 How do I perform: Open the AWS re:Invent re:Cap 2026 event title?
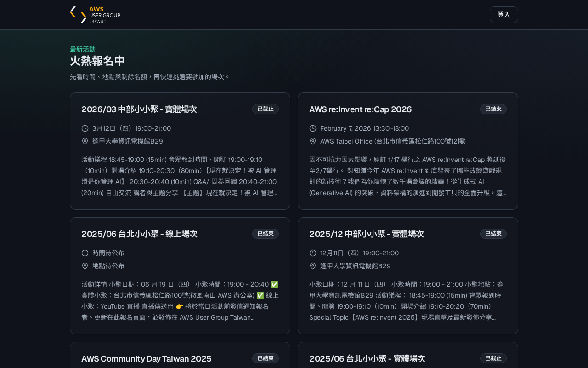(x=360, y=109)
